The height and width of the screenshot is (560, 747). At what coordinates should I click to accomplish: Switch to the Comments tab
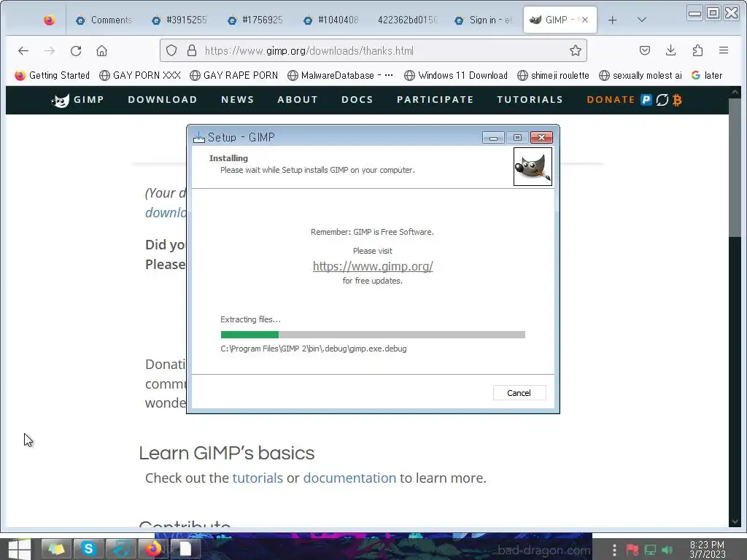click(x=104, y=20)
